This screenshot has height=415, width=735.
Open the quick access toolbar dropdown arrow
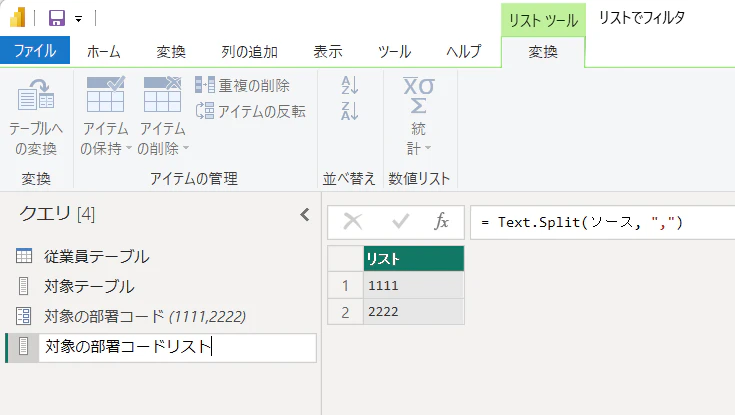point(78,19)
